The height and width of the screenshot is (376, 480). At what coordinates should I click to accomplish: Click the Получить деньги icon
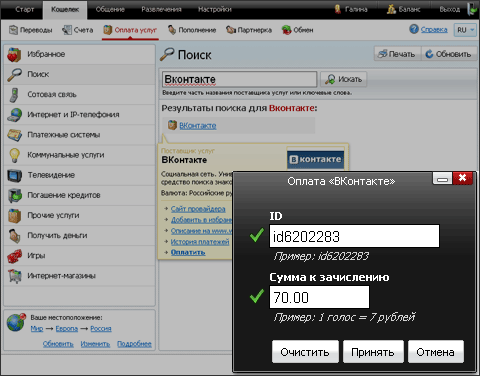pos(14,236)
